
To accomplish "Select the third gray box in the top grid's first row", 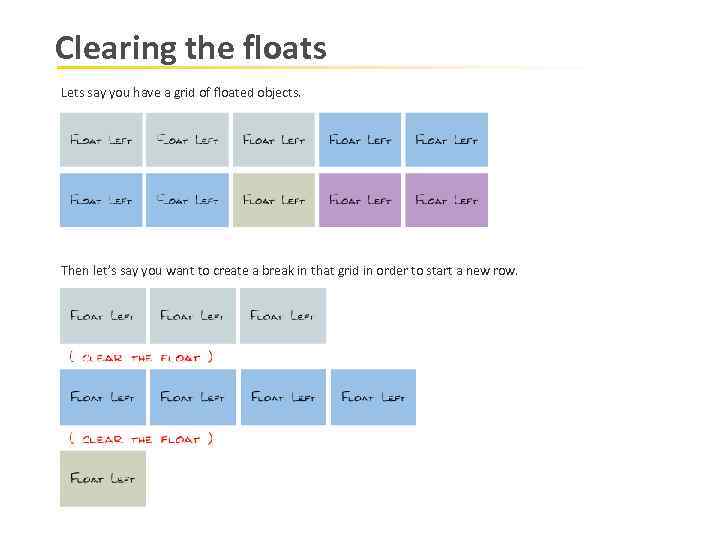I will [x=273, y=140].
